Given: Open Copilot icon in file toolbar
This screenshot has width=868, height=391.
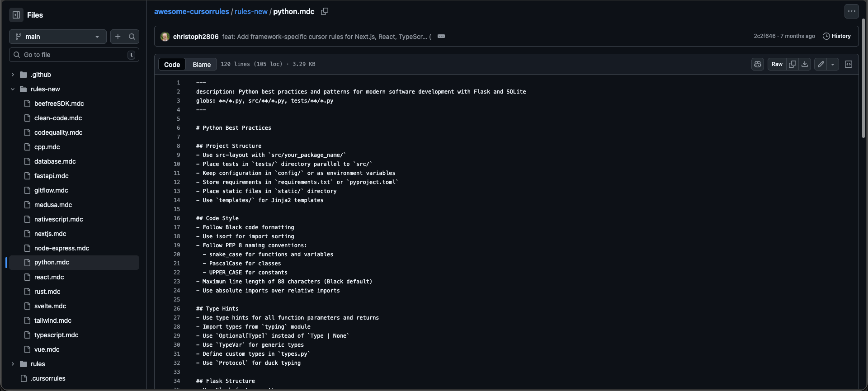Looking at the screenshot, I should [758, 64].
